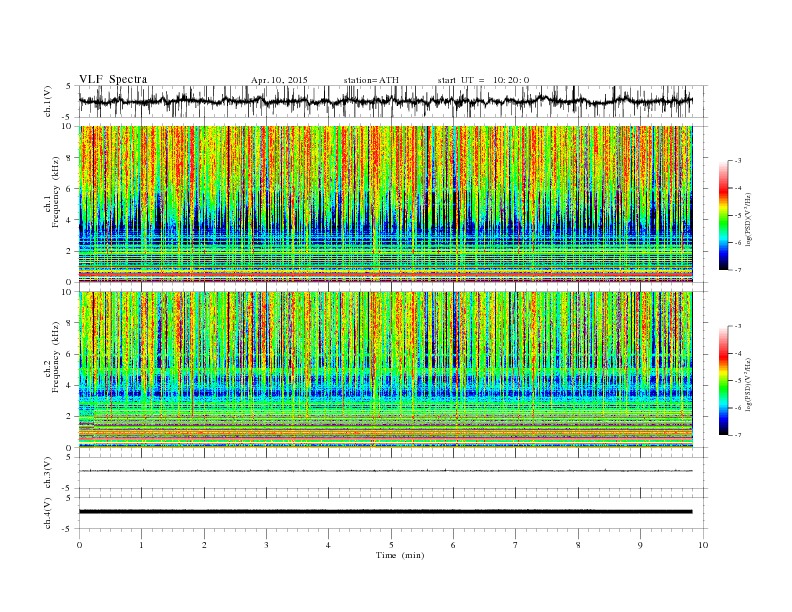This screenshot has height=612, width=792.
Task: Click the time axis tick label "4"
Action: tap(329, 545)
